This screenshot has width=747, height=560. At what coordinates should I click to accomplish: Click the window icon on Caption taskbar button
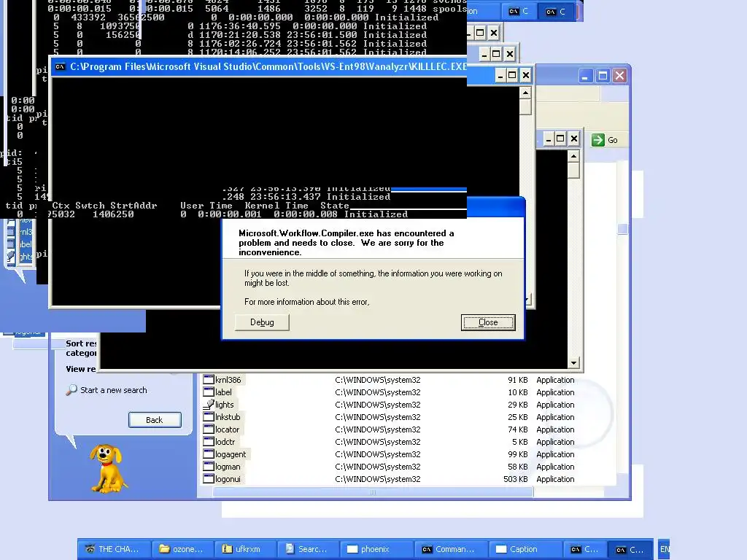point(501,549)
